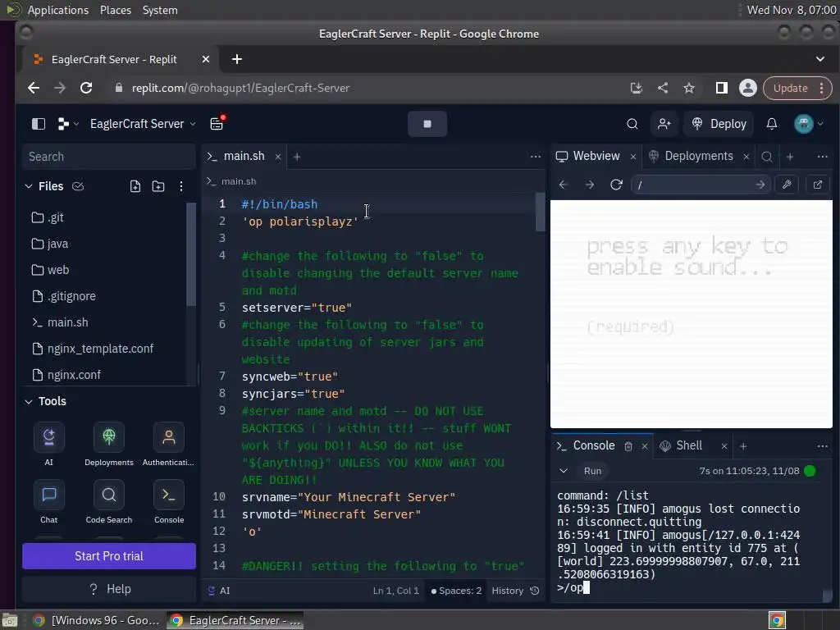Open the user avatar menu
Viewport: 840px width, 630px height.
pyautogui.click(x=808, y=124)
